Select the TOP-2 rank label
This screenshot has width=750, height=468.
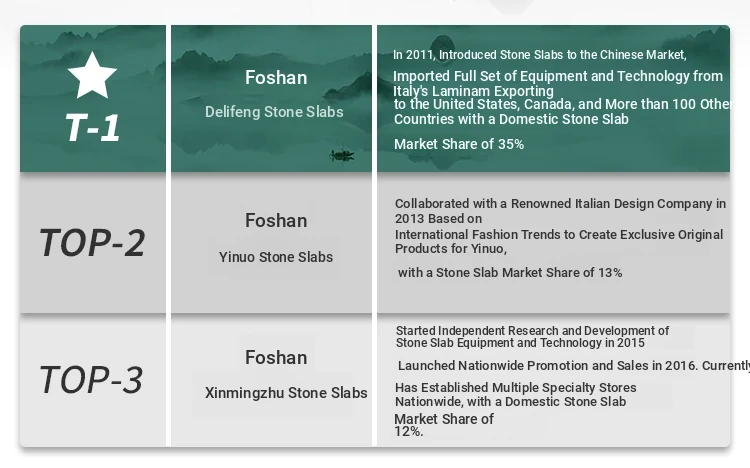click(x=92, y=242)
